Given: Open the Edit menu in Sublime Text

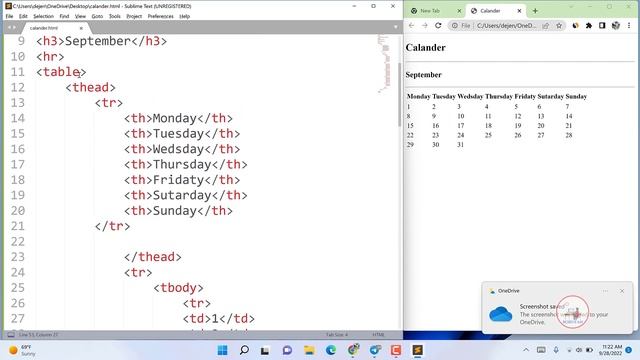Looking at the screenshot, I should pos(23,16).
